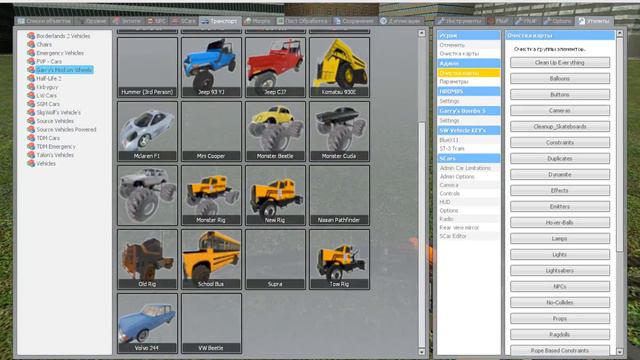Image resolution: width=640 pixels, height=360 pixels.
Task: Select SligWolf's Vehicle's category
Action: pyautogui.click(x=58, y=112)
